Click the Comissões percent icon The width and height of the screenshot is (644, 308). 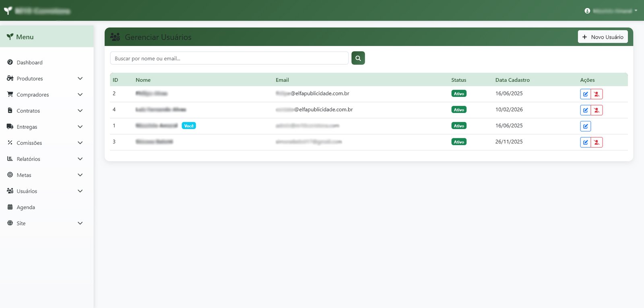[10, 142]
